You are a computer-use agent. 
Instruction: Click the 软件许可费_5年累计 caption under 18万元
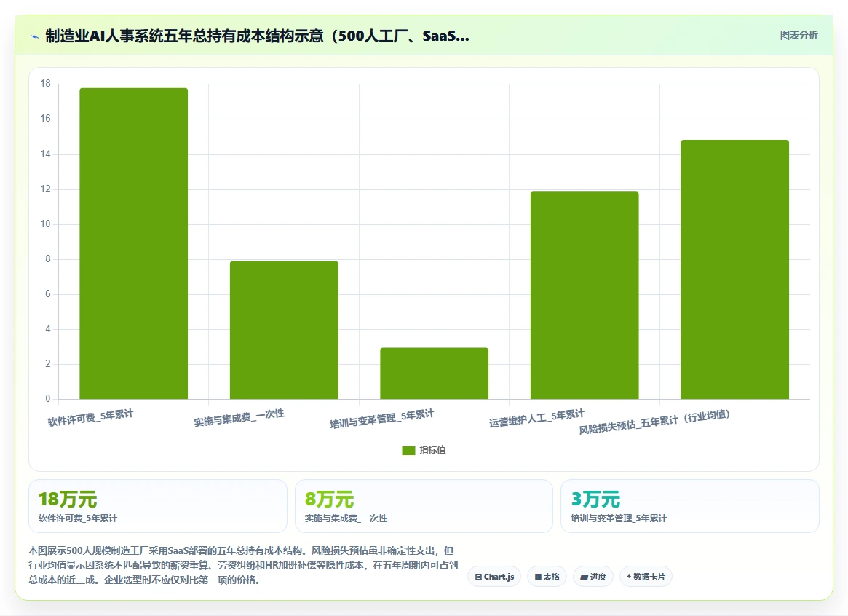point(77,518)
